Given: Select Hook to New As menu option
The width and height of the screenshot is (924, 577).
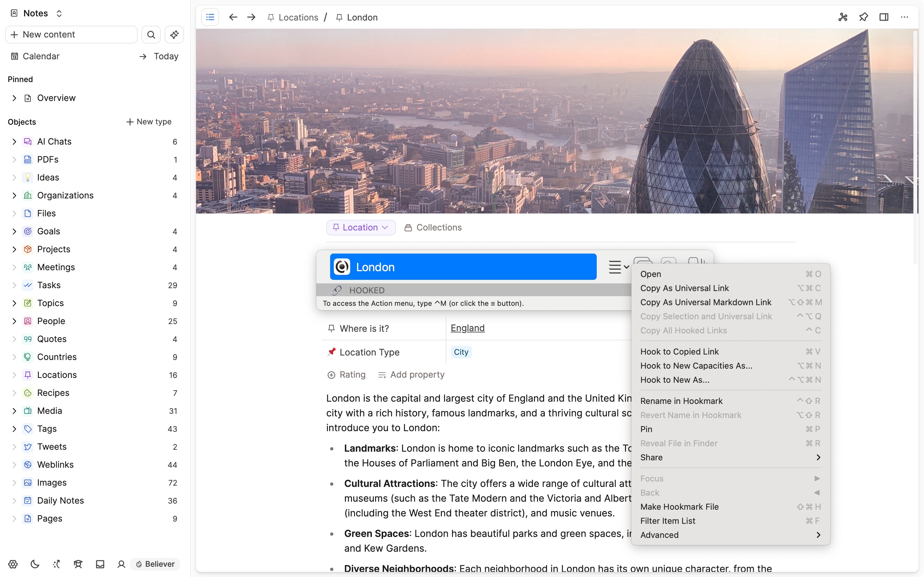Looking at the screenshot, I should click(674, 380).
